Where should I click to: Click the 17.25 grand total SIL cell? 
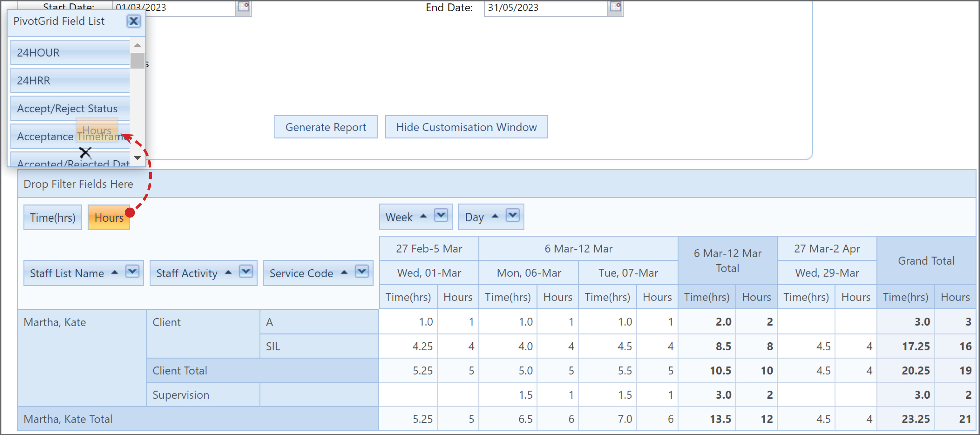[x=906, y=346]
